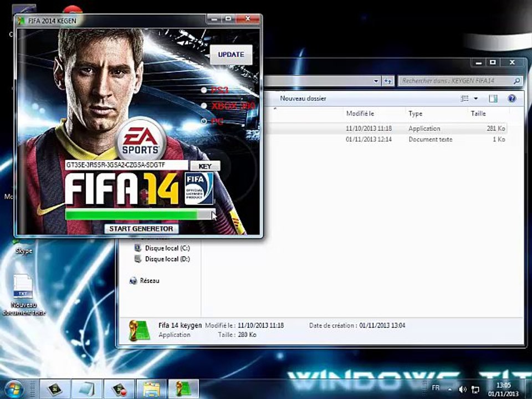Click the FIFA 2014 KEGEN title bar icon
532x399 pixels.
click(22, 21)
